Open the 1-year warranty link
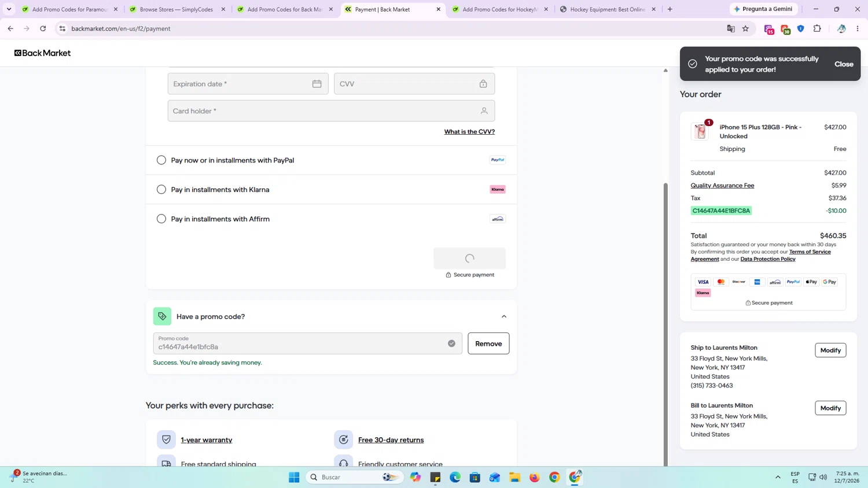Viewport: 868px width, 488px height. click(x=207, y=440)
